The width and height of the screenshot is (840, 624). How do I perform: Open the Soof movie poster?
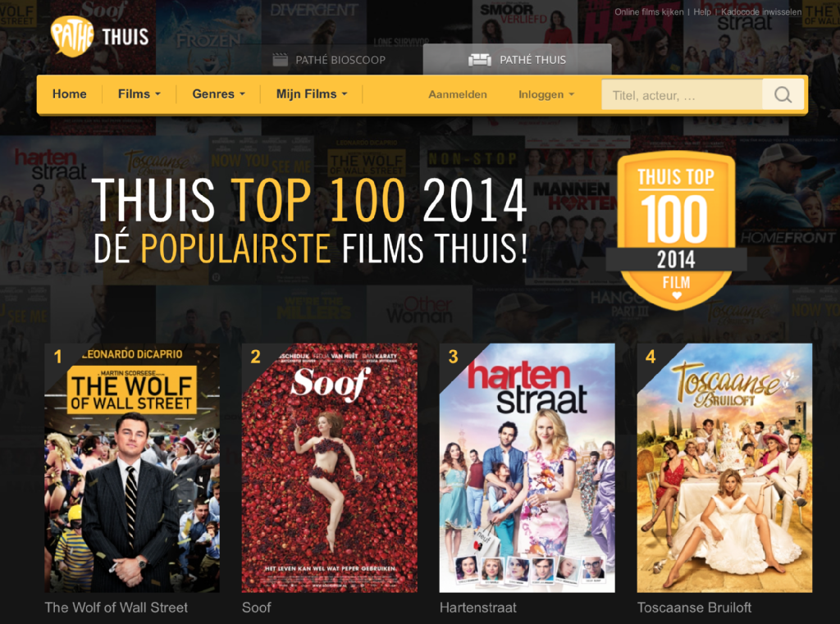pos(330,467)
